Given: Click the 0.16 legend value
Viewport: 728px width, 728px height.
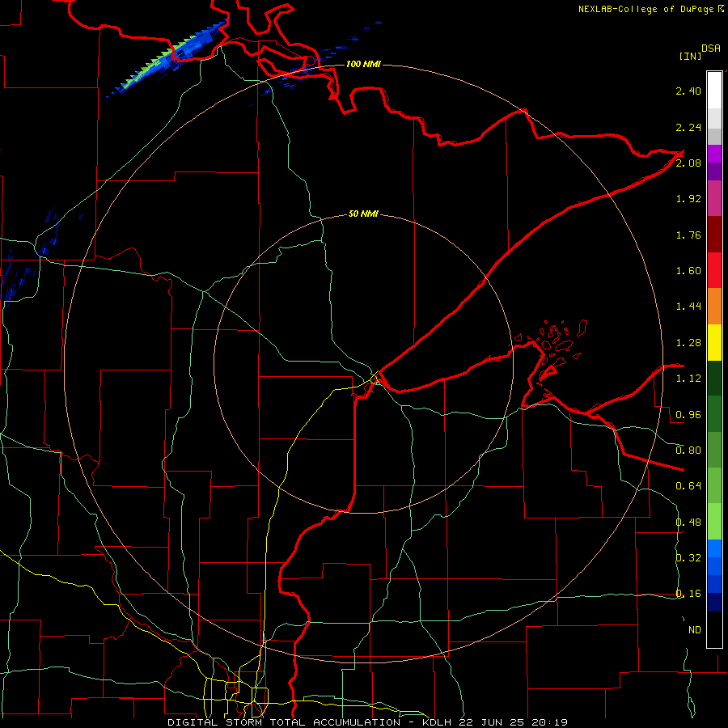Looking at the screenshot, I should click(688, 594).
